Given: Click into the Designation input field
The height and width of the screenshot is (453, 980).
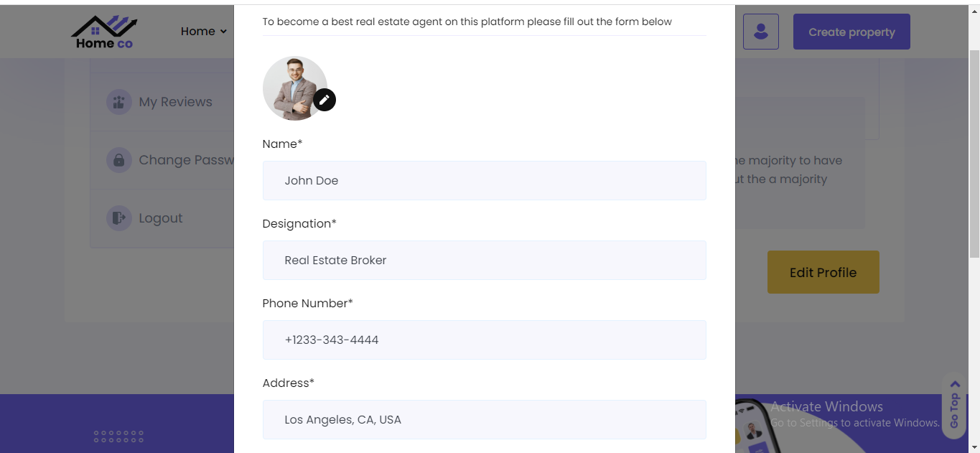Looking at the screenshot, I should click(x=484, y=261).
